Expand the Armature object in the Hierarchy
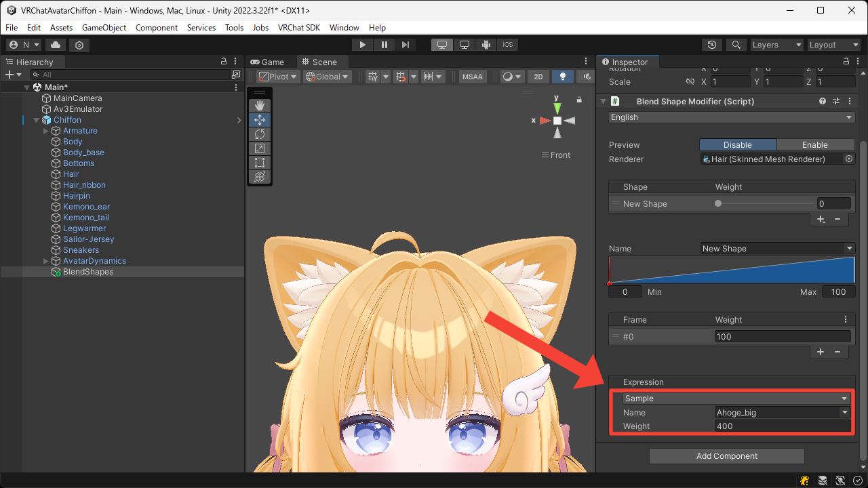This screenshot has width=868, height=488. click(x=46, y=131)
